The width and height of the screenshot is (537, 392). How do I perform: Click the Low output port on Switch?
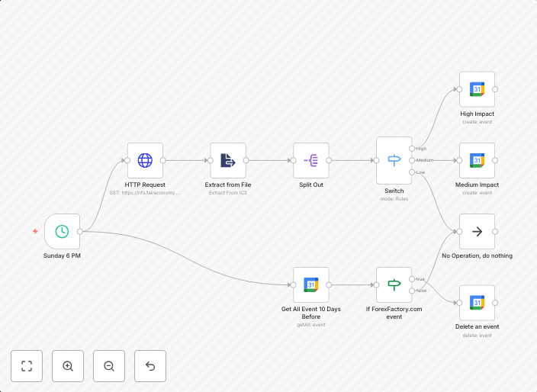412,172
